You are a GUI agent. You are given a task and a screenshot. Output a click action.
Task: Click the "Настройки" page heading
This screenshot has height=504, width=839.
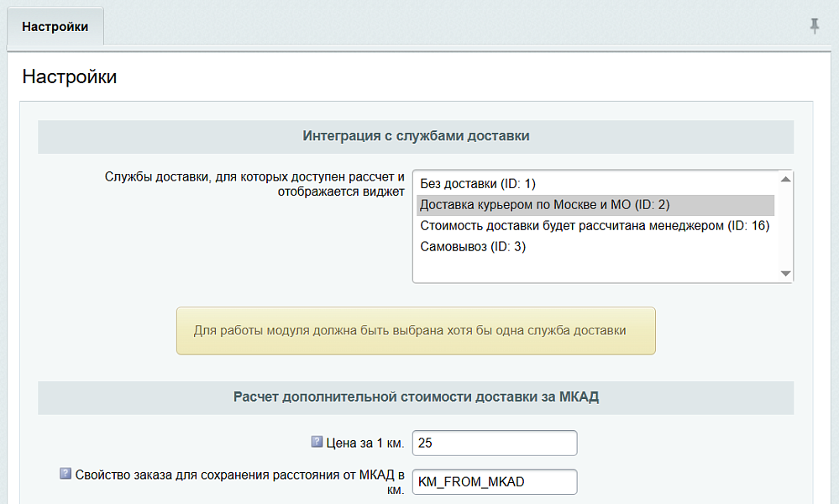click(x=69, y=77)
